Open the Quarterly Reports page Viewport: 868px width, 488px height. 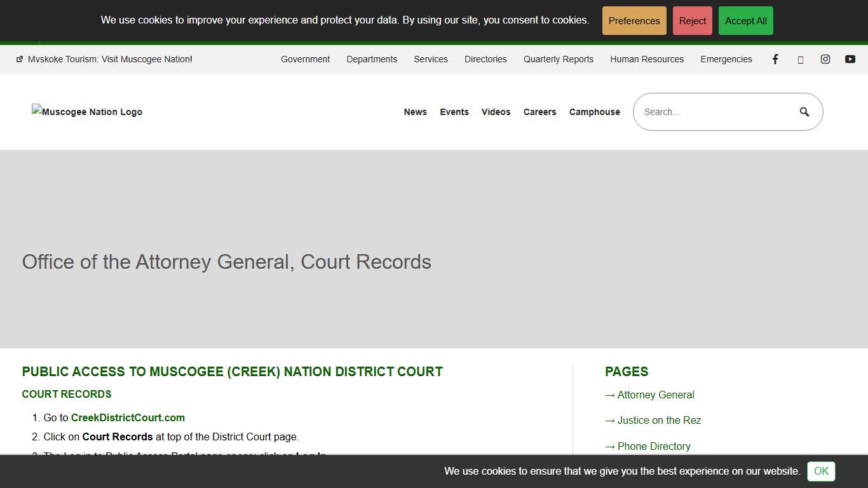point(558,59)
